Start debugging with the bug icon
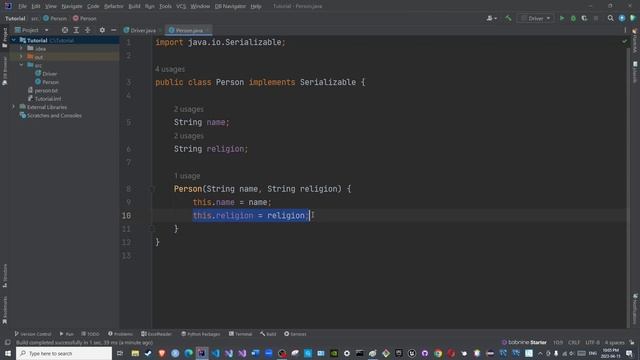The height and width of the screenshot is (360, 640). tap(573, 18)
